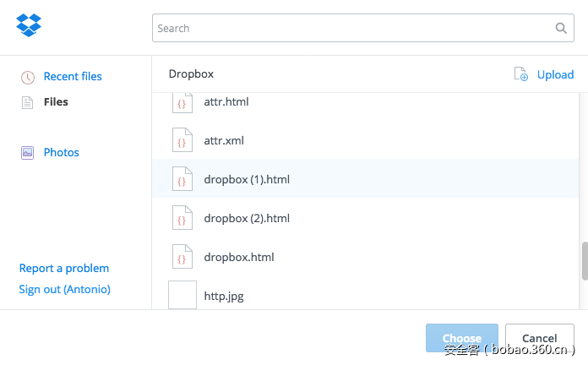Select Photos in the sidebar
The height and width of the screenshot is (365, 588).
(x=62, y=153)
